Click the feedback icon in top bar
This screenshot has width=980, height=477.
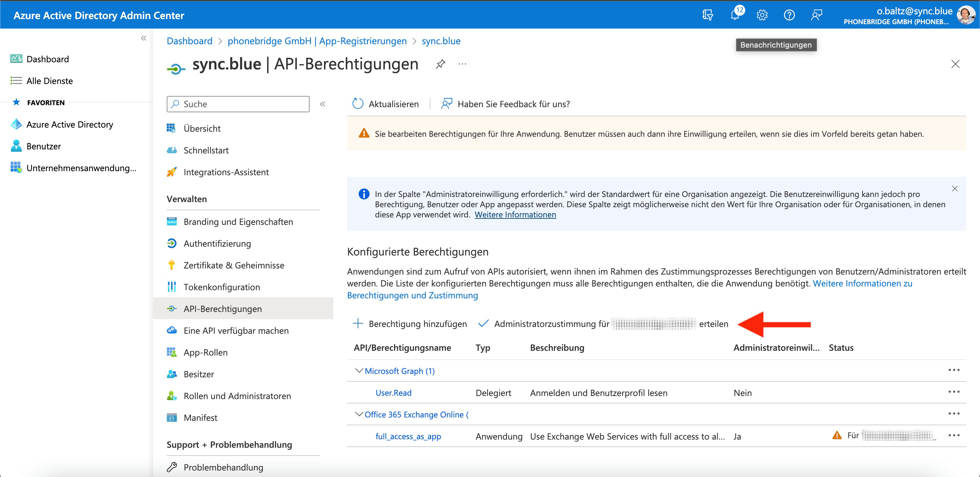(816, 15)
